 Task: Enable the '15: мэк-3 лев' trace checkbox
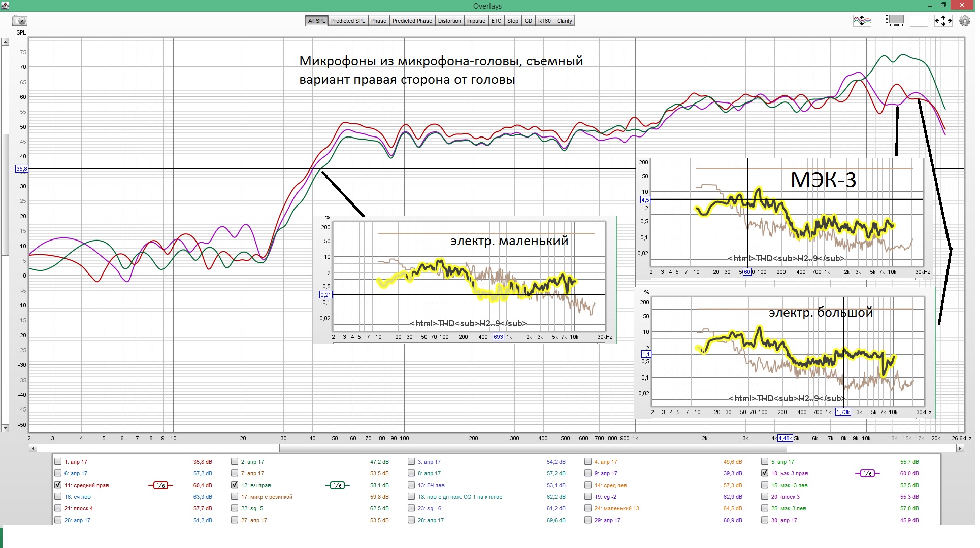pyautogui.click(x=765, y=485)
